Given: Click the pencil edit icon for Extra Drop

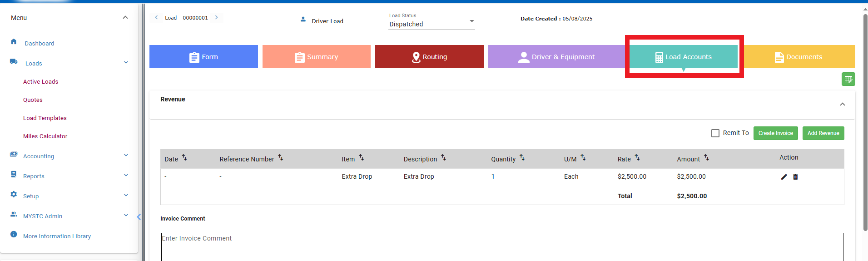Looking at the screenshot, I should (x=784, y=177).
